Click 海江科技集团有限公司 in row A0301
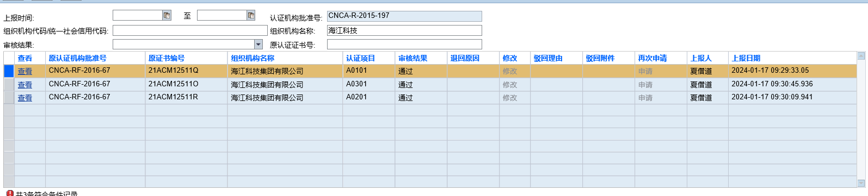This screenshot has width=868, height=196. [267, 85]
